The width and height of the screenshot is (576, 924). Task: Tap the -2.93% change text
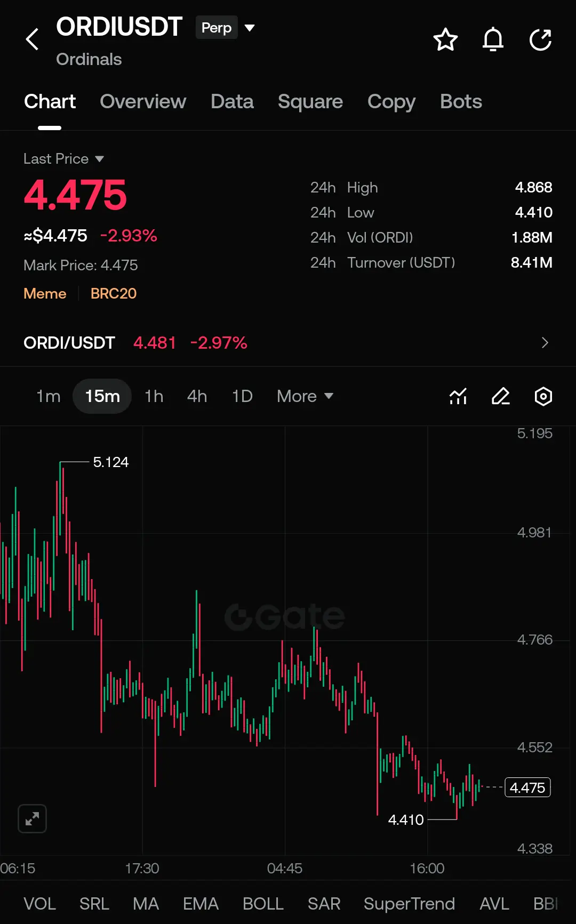129,236
